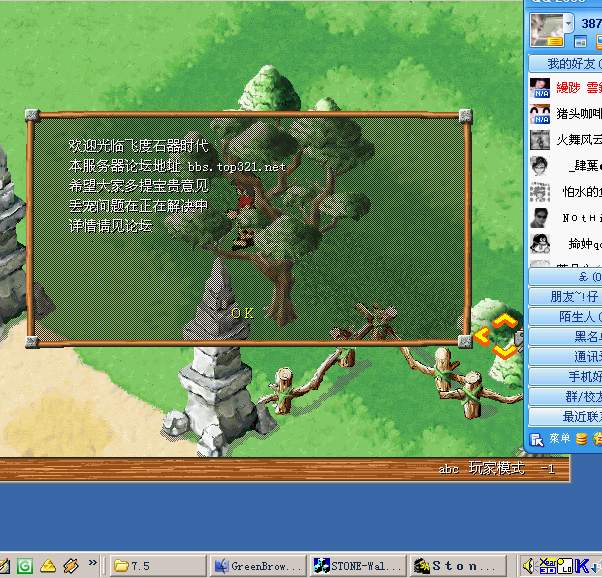Click the orange up-down arrows icon
The height and width of the screenshot is (578, 602).
coord(503,335)
